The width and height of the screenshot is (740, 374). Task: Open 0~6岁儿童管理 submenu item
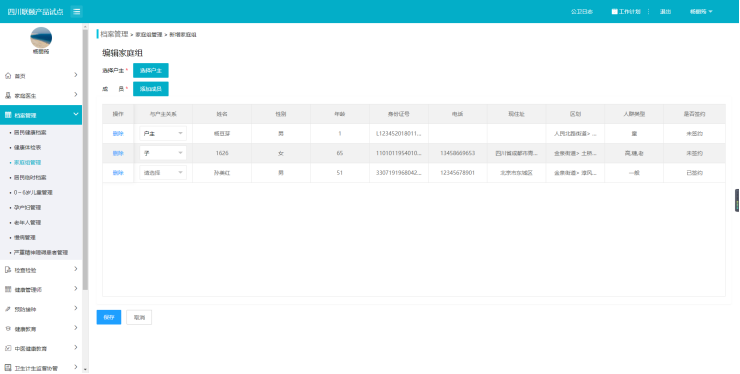[33, 193]
